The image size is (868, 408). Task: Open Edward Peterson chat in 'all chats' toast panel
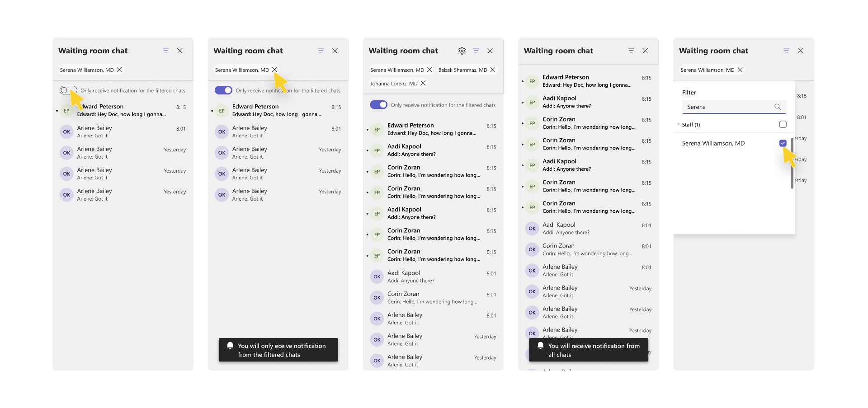pos(588,81)
